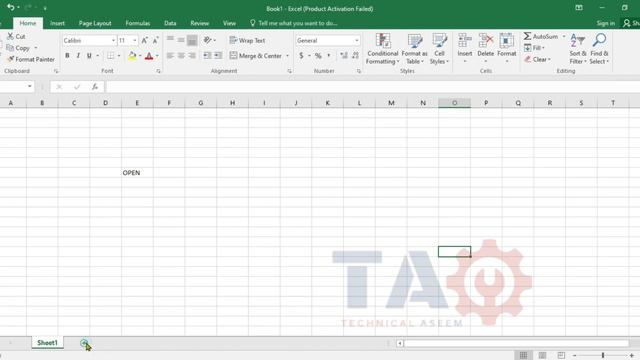The height and width of the screenshot is (360, 640).
Task: Click Merge & Center
Action: (256, 56)
